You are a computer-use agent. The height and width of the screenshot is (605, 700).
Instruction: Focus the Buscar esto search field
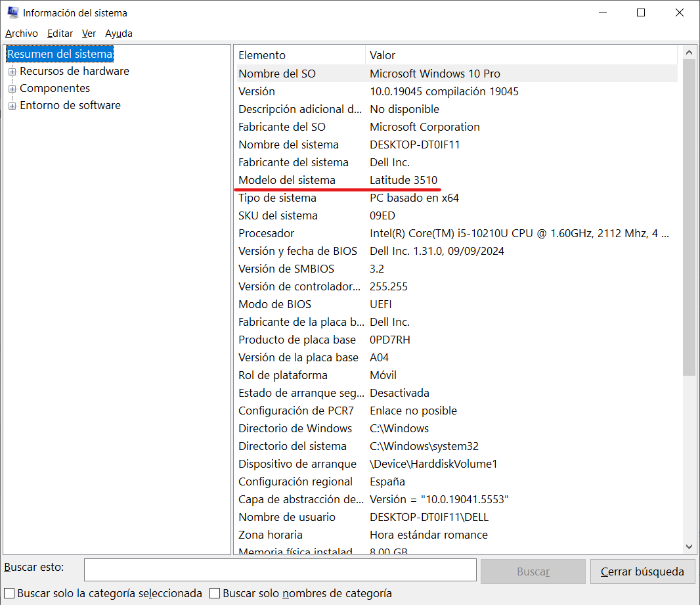click(280, 570)
